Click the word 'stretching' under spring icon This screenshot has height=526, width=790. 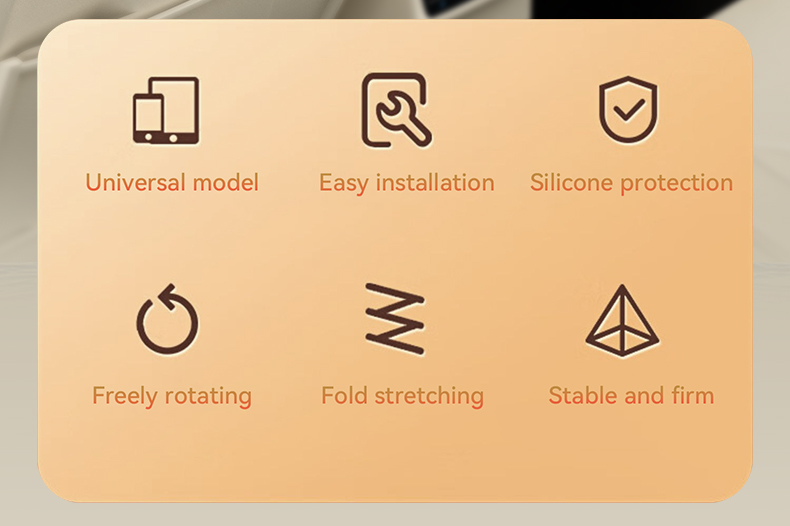(x=429, y=397)
